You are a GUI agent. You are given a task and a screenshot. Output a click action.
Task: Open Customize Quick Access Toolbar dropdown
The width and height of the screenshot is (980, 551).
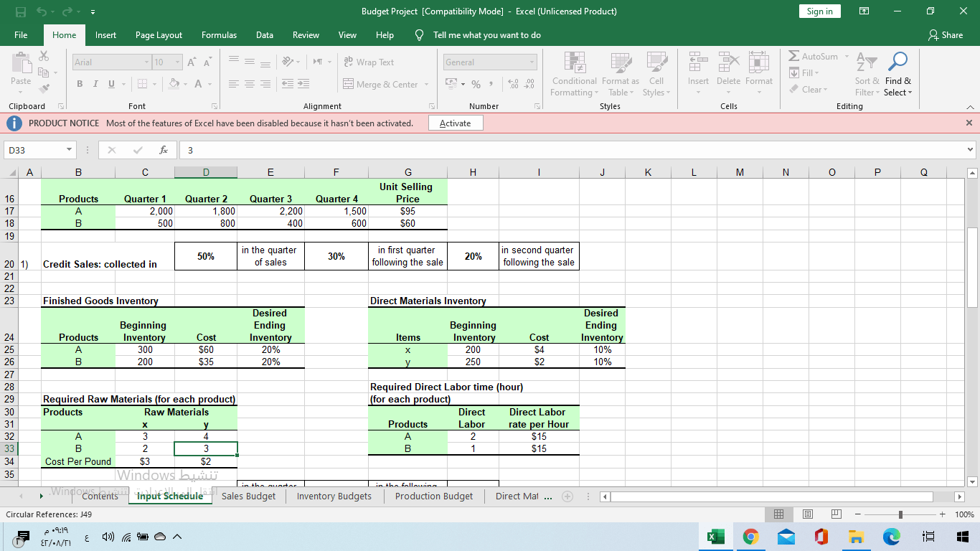[x=93, y=11]
